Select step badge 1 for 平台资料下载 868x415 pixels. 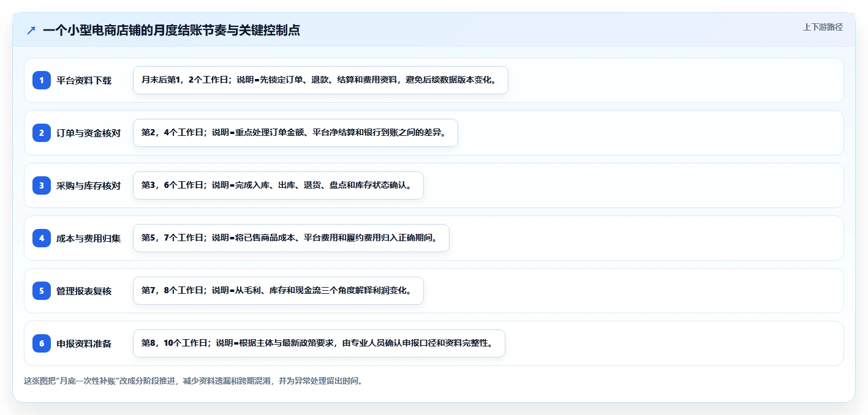(x=42, y=80)
